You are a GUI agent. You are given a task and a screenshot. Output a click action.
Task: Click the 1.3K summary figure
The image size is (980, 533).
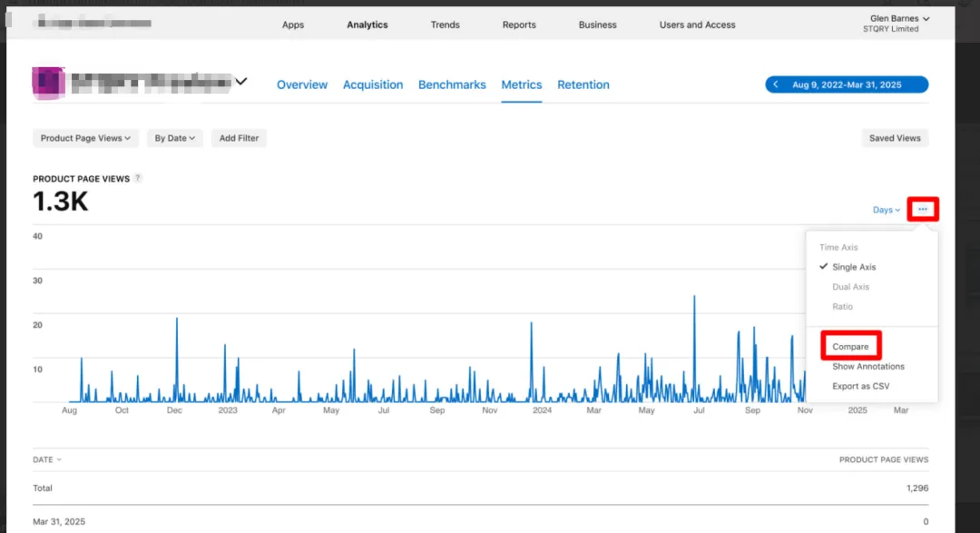tap(61, 202)
